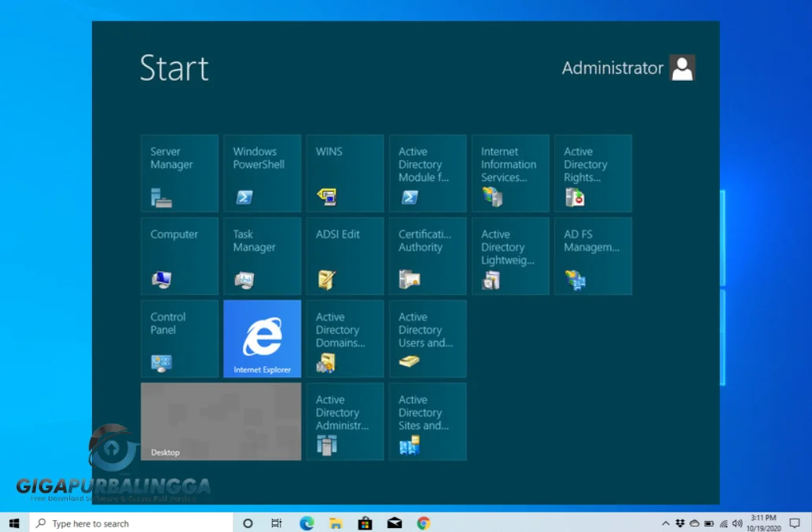Viewport: 812px width, 532px height.
Task: Click the Administrator user avatar
Action: [682, 68]
